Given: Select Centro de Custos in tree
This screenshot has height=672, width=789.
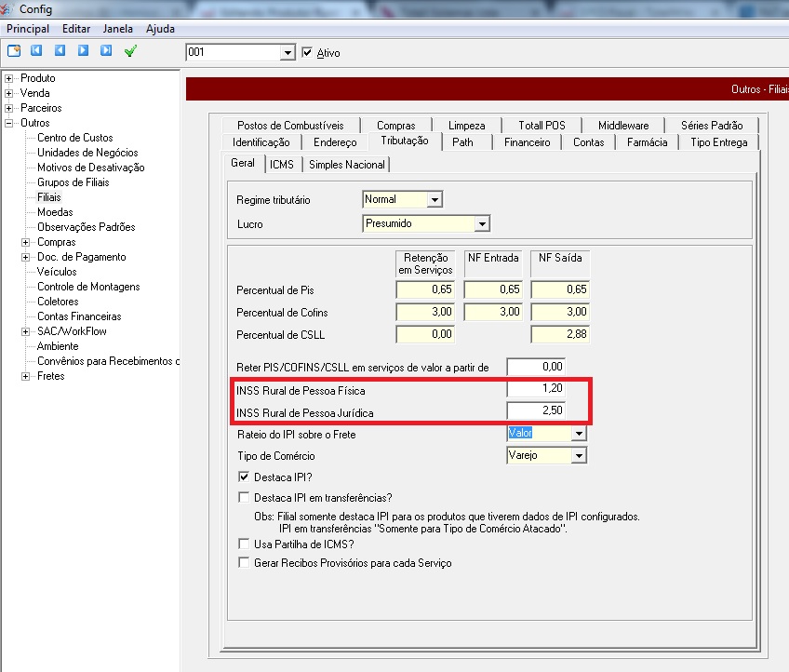Looking at the screenshot, I should (x=75, y=138).
